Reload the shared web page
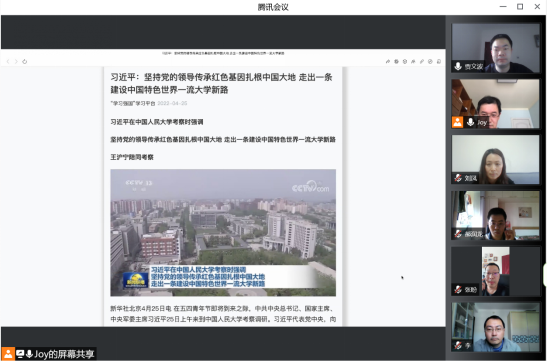 click(x=24, y=61)
